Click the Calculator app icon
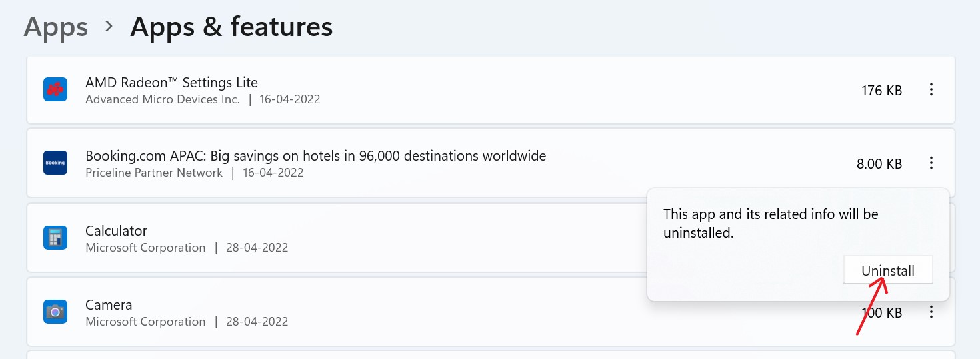 55,238
